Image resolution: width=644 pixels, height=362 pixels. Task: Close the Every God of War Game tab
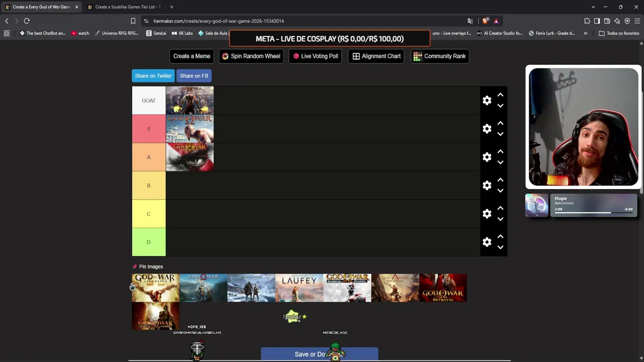(x=76, y=7)
